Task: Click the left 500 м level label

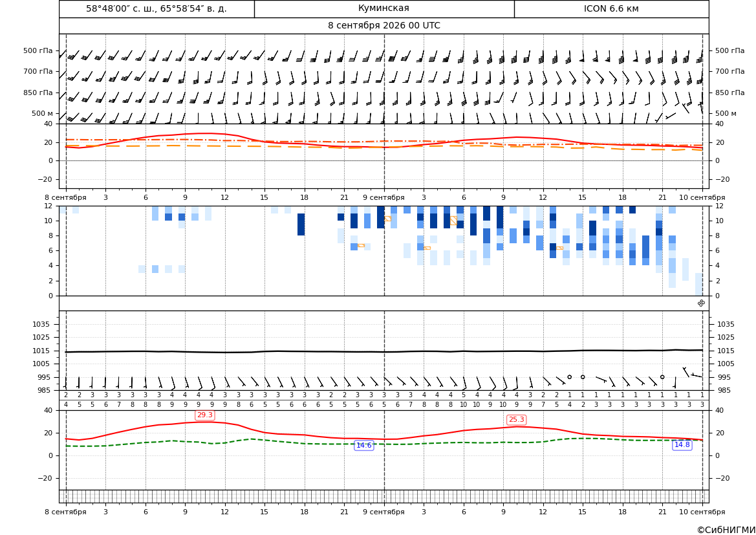Action: click(x=43, y=113)
